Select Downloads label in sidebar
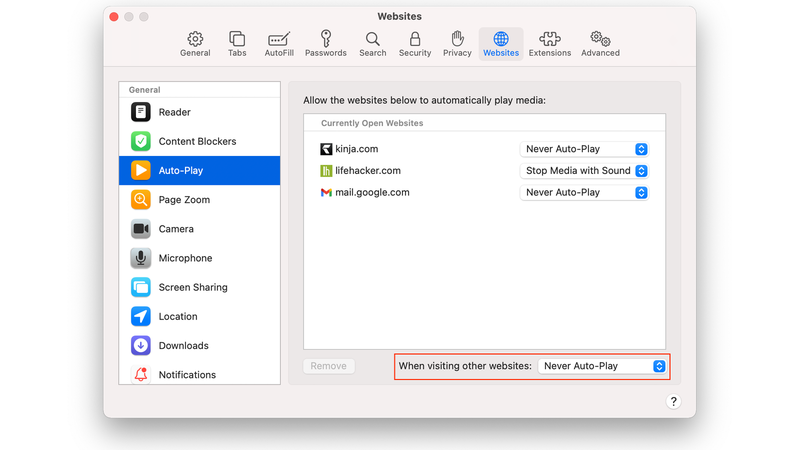The width and height of the screenshot is (800, 450). [x=183, y=345]
